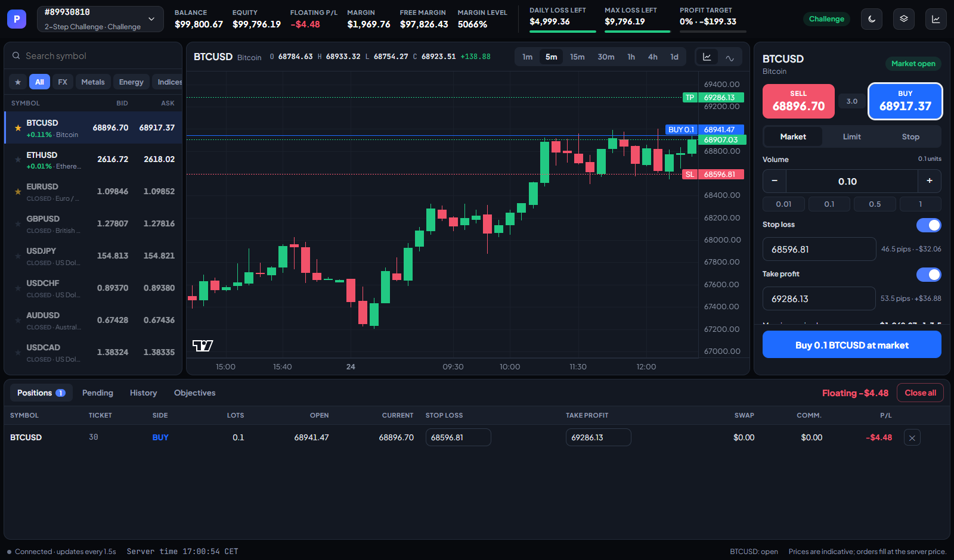This screenshot has height=560, width=954.
Task: Set chart timeframe to 1h
Action: click(631, 57)
